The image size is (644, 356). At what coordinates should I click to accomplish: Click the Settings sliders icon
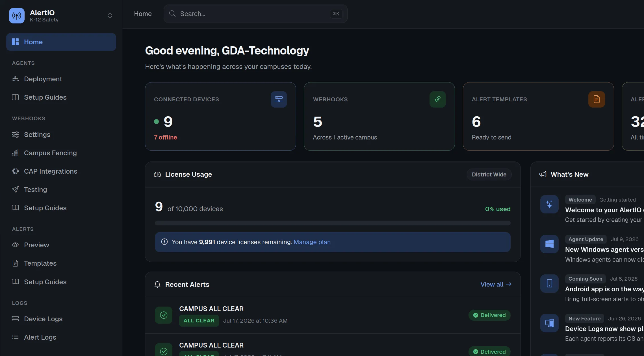[x=15, y=135]
